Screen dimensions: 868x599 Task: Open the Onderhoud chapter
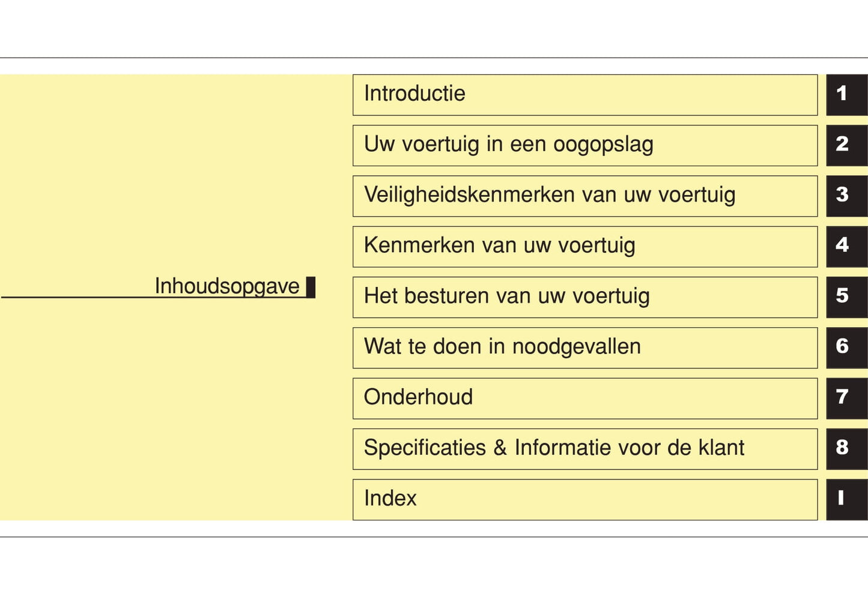pos(584,398)
